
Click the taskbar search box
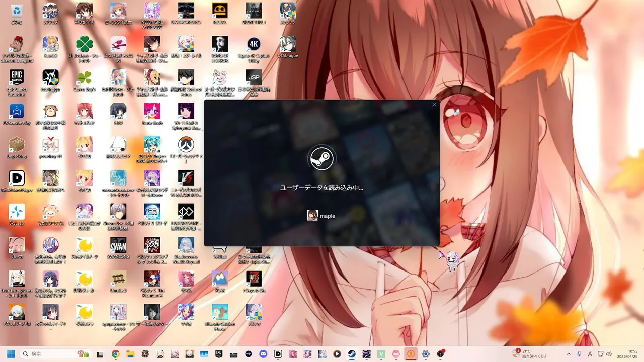(x=56, y=354)
